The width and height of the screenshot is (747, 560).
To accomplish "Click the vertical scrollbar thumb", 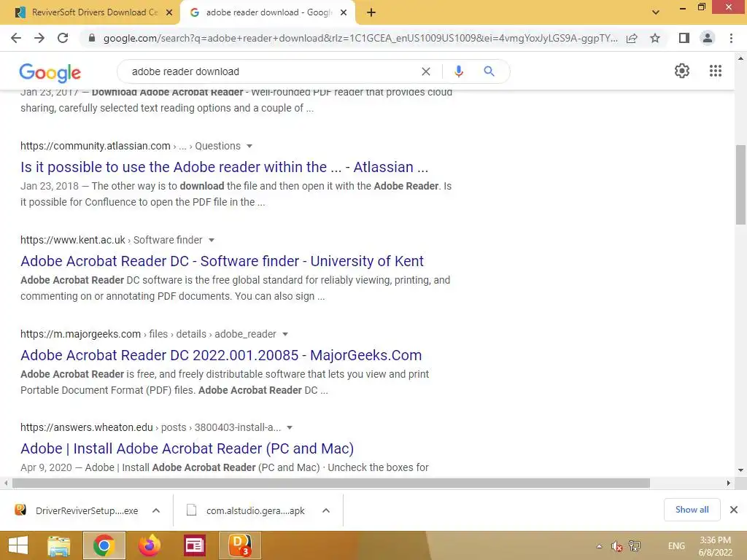I will click(740, 184).
